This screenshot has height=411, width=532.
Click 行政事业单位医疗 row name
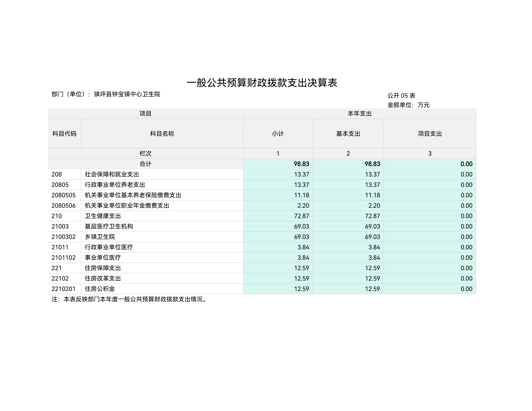(x=109, y=247)
